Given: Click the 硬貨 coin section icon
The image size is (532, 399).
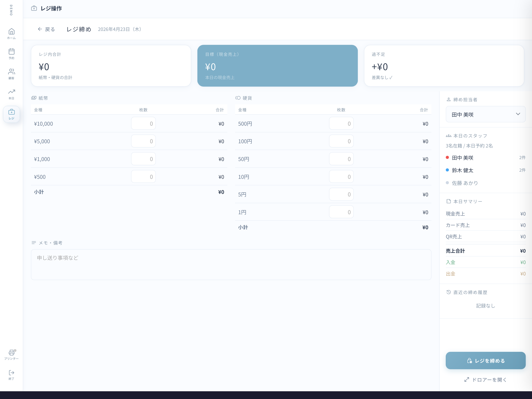Looking at the screenshot, I should 238,98.
